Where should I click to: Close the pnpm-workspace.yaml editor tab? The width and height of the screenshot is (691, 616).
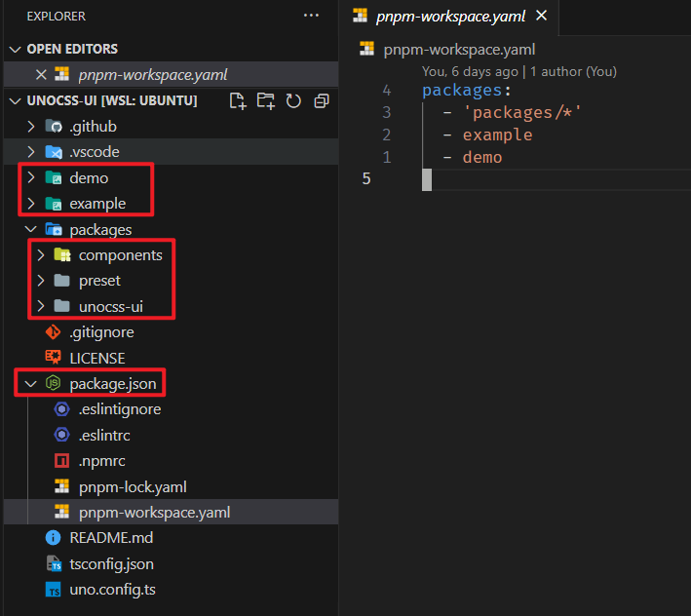(x=541, y=16)
